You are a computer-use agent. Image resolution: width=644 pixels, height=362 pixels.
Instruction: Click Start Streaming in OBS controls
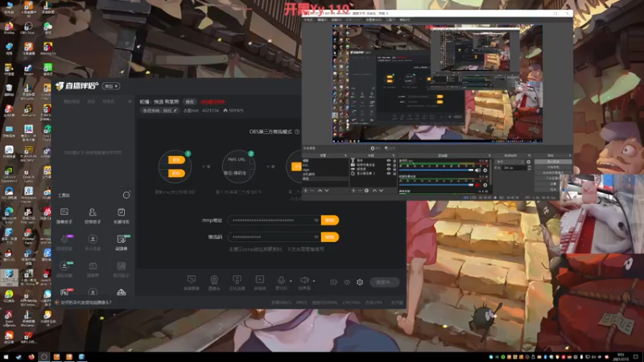(x=553, y=162)
